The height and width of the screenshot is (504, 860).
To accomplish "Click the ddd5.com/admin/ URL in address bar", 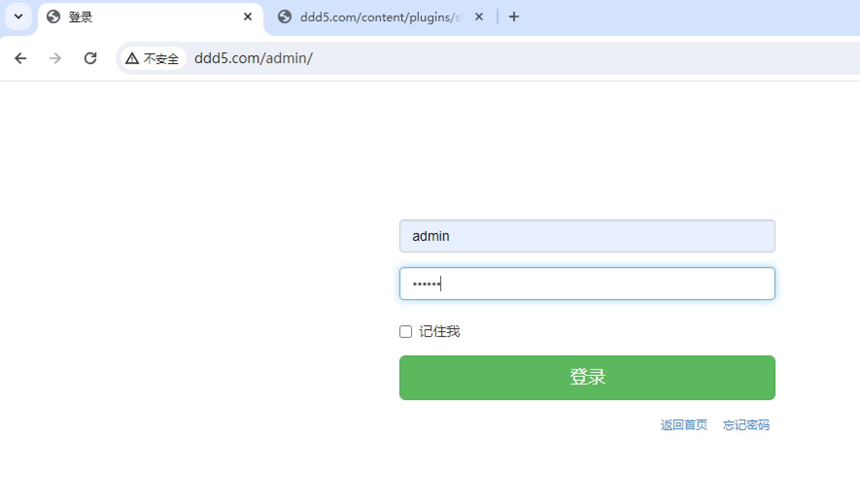I will point(253,58).
